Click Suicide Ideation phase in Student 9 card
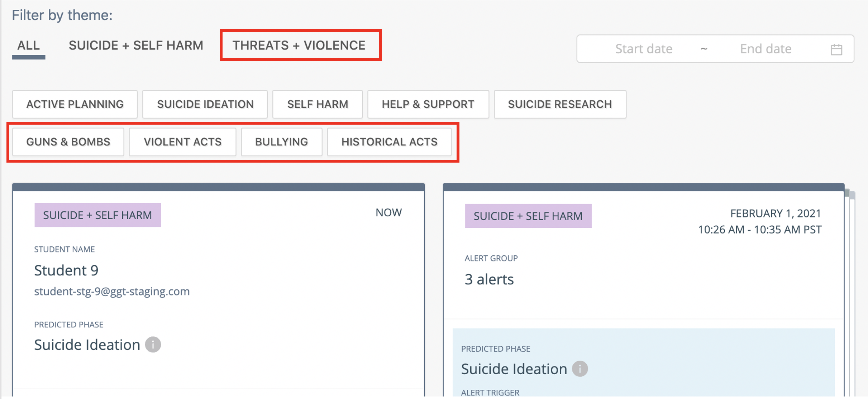 click(x=87, y=345)
